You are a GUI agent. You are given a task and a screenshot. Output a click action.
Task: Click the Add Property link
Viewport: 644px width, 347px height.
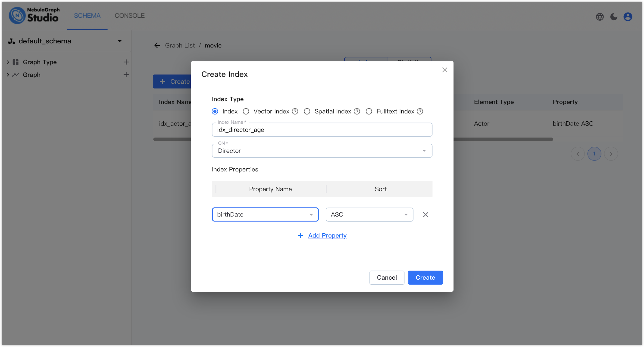tap(327, 235)
